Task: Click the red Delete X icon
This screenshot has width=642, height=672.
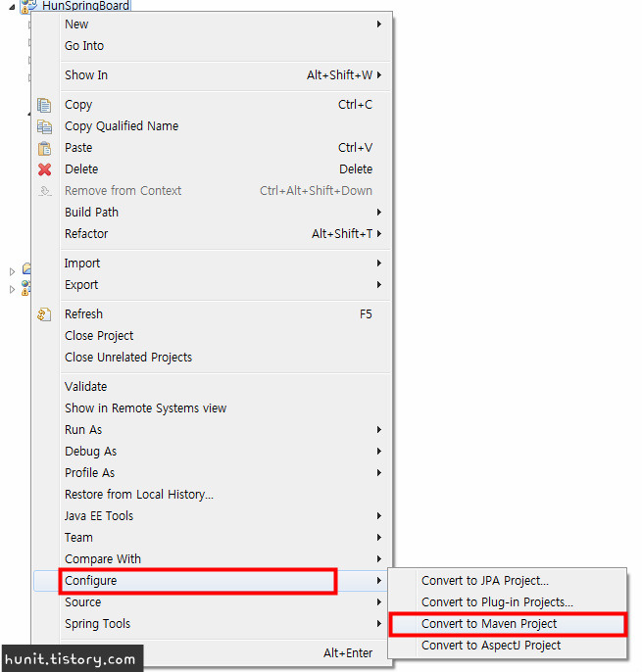Action: [44, 169]
